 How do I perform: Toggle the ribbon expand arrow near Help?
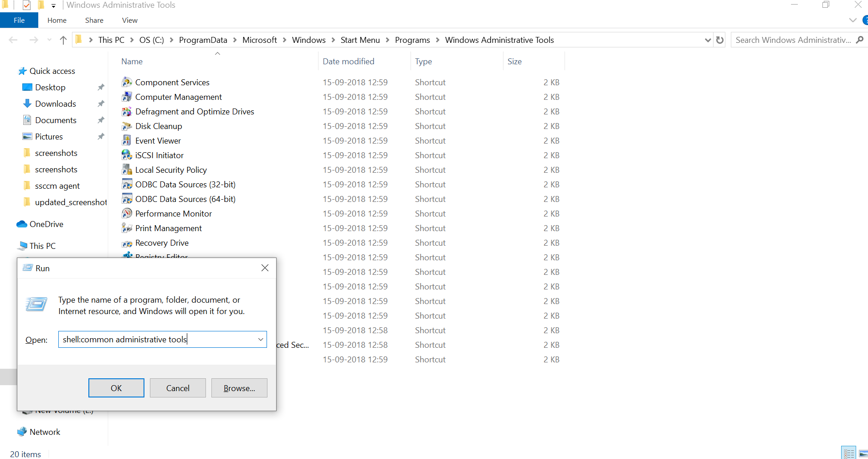tap(853, 20)
